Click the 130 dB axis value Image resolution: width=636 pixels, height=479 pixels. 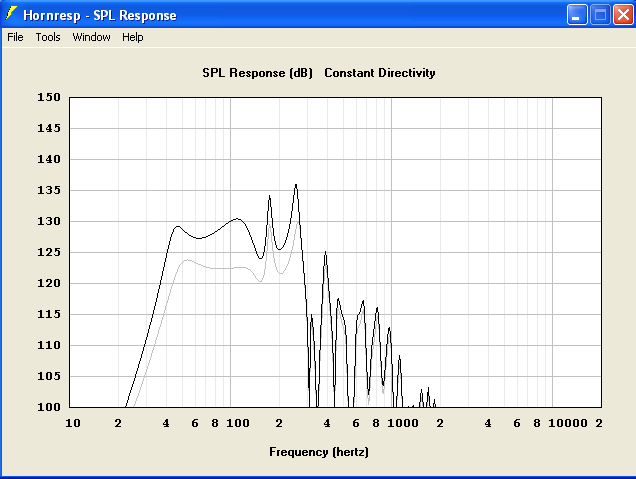click(x=49, y=221)
